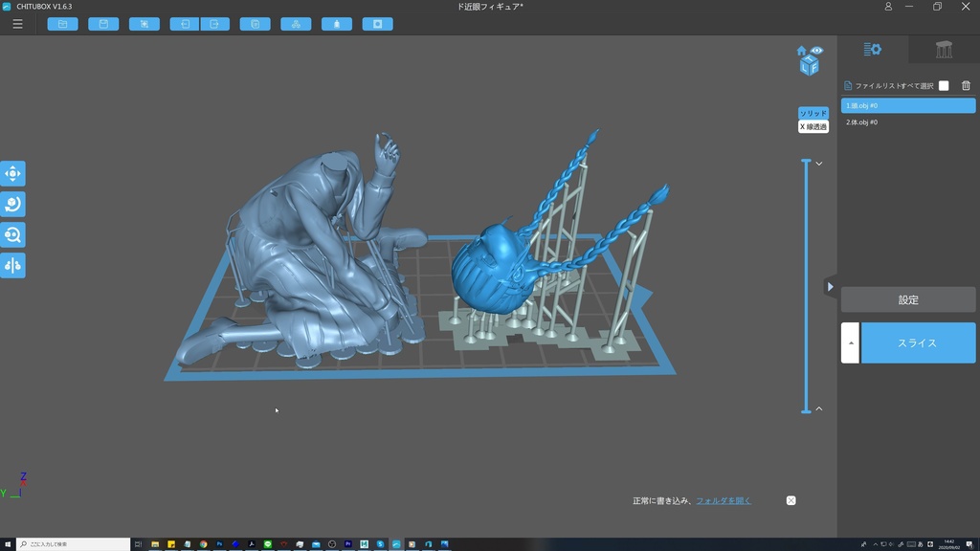Click the down chevron atop layer slider

click(819, 164)
